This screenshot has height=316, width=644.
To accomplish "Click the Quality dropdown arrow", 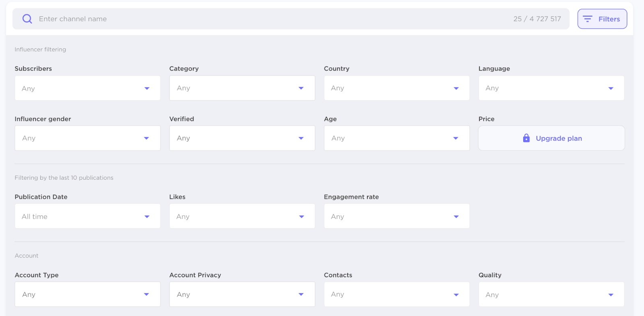I will tap(611, 295).
